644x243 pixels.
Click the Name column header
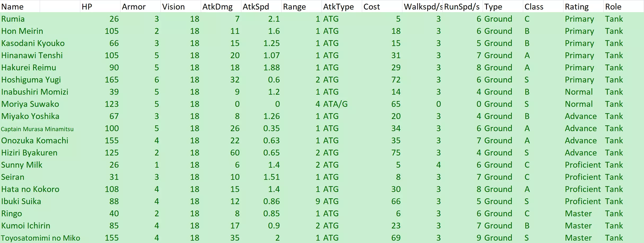12,7
